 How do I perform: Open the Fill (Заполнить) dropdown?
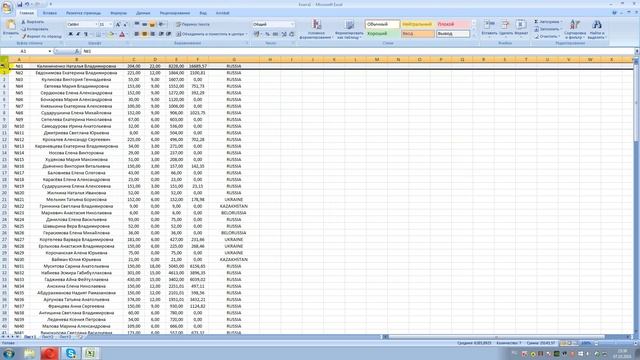[x=548, y=29]
